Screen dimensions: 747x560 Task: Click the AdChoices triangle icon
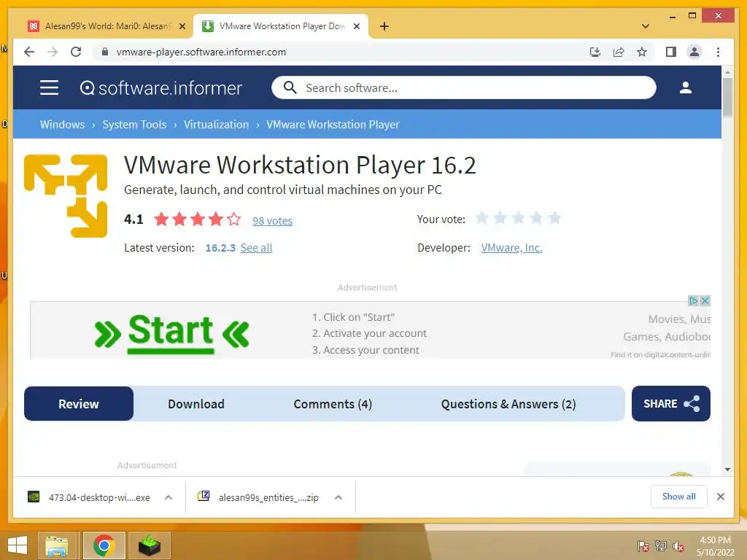coord(694,301)
